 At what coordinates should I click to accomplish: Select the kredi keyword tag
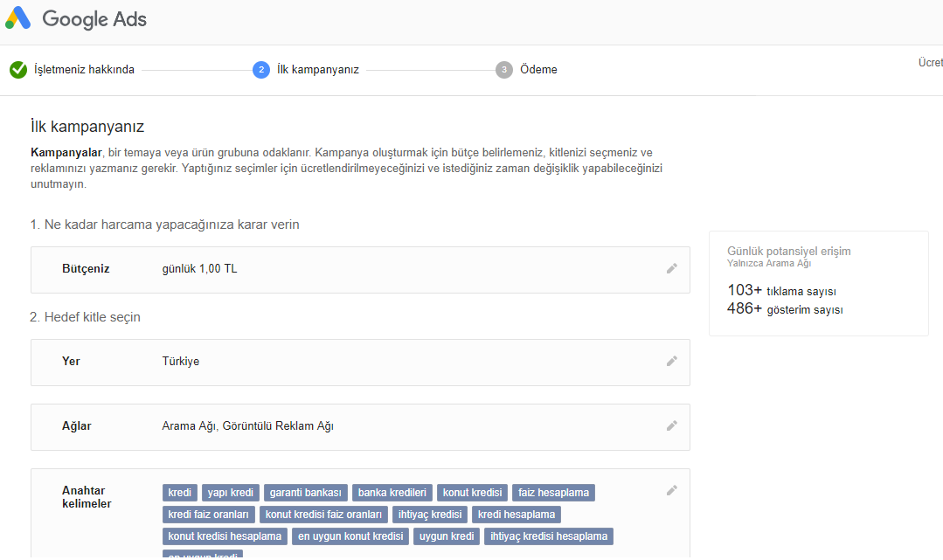pyautogui.click(x=180, y=493)
